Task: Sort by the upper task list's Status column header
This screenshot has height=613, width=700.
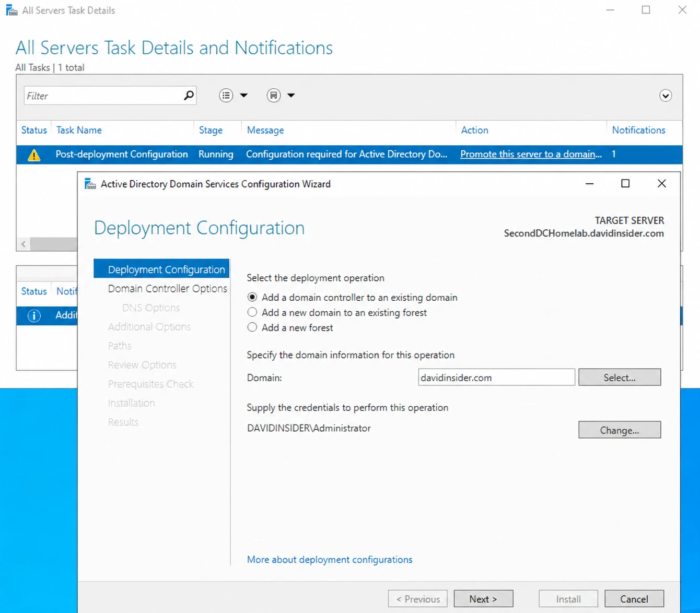Action: click(34, 130)
